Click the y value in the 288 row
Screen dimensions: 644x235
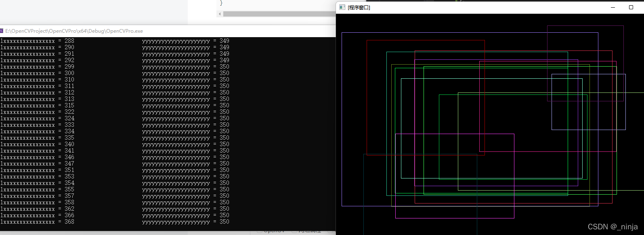[224, 41]
